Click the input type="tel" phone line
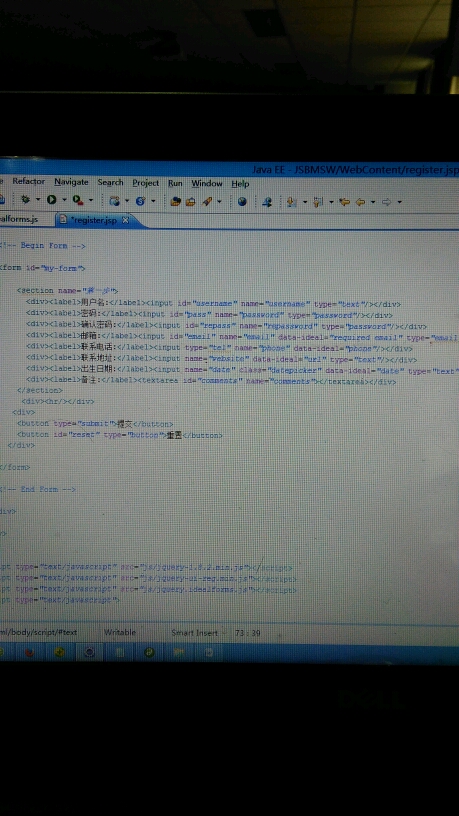The height and width of the screenshot is (816, 459). point(219,349)
